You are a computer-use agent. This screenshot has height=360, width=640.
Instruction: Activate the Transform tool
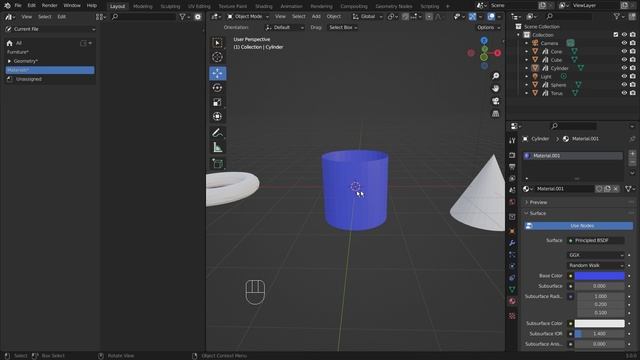click(217, 117)
